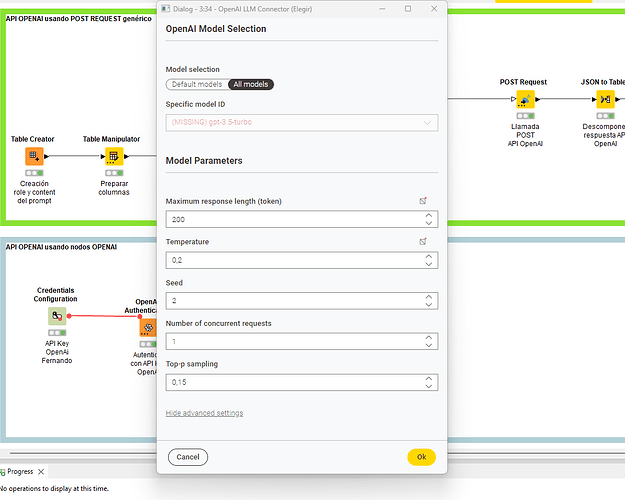Viewport: 625px width, 500px height.
Task: Click the Top-p sampling input field
Action: [x=302, y=382]
